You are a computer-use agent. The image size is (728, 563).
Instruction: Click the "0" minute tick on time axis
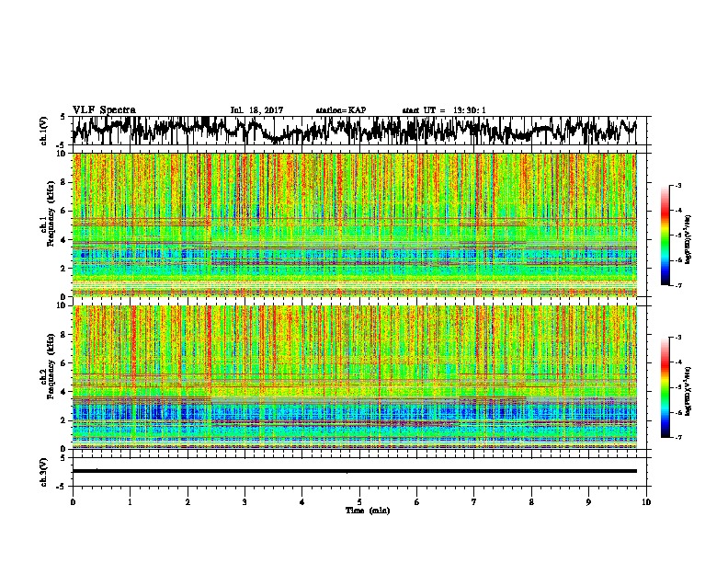coord(73,502)
